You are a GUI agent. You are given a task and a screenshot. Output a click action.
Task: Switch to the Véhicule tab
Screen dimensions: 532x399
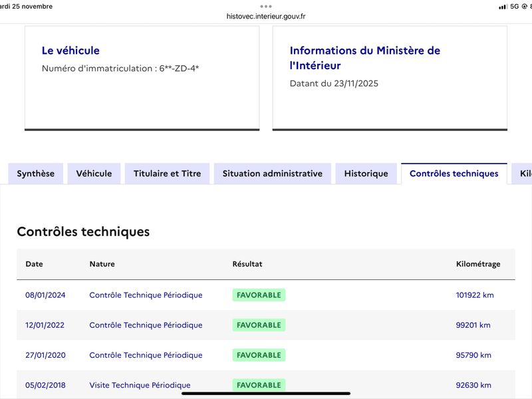(94, 174)
